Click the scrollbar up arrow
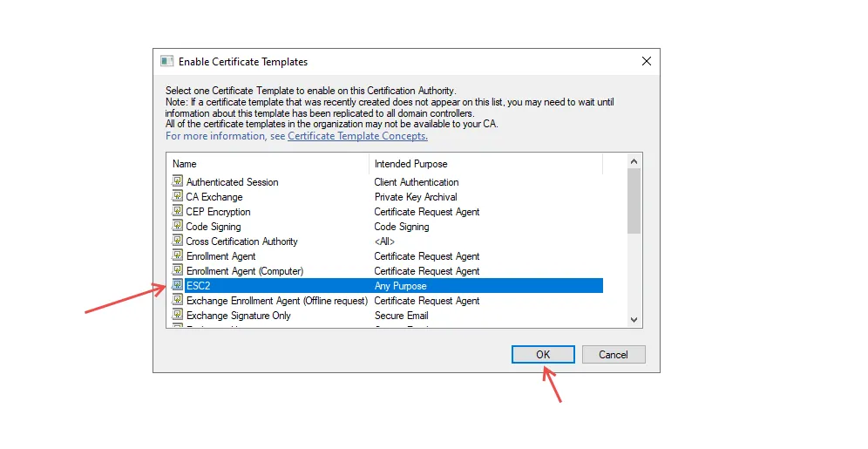 [634, 161]
